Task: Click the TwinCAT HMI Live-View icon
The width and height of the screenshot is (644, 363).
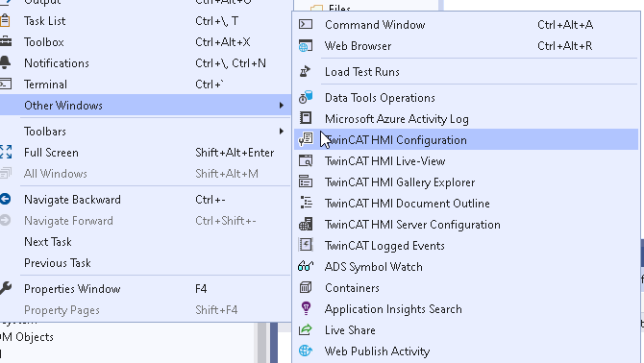Action: click(305, 160)
